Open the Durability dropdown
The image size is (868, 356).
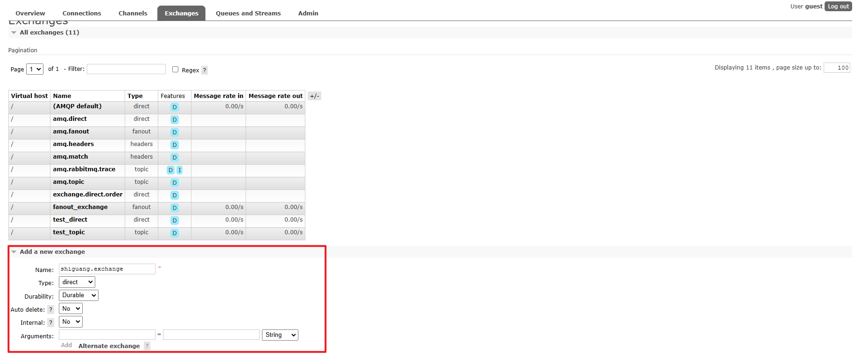click(78, 295)
